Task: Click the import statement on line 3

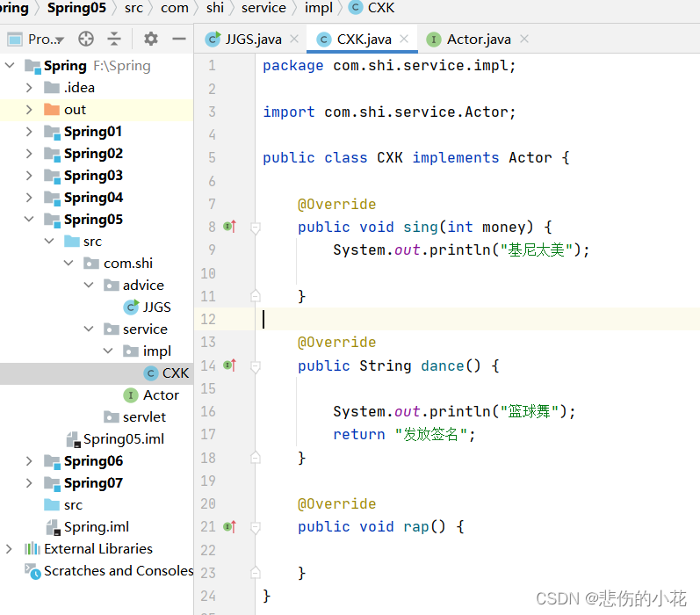Action: click(x=389, y=112)
